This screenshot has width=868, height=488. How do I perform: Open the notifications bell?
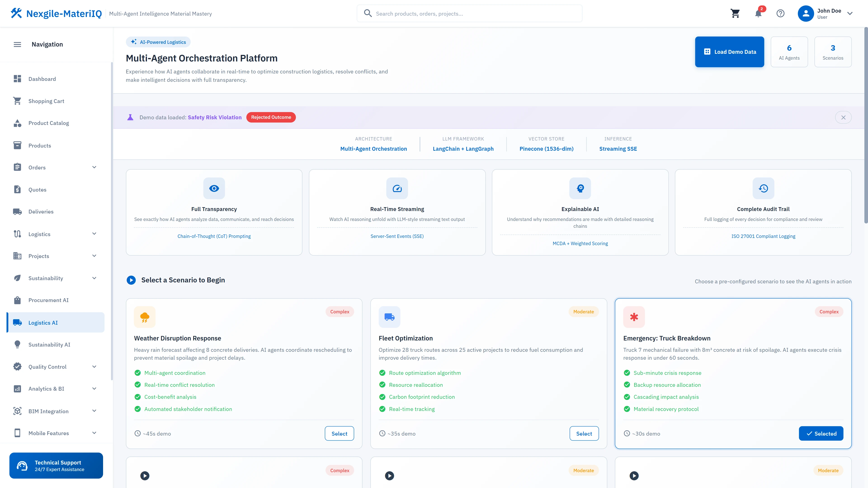coord(758,14)
